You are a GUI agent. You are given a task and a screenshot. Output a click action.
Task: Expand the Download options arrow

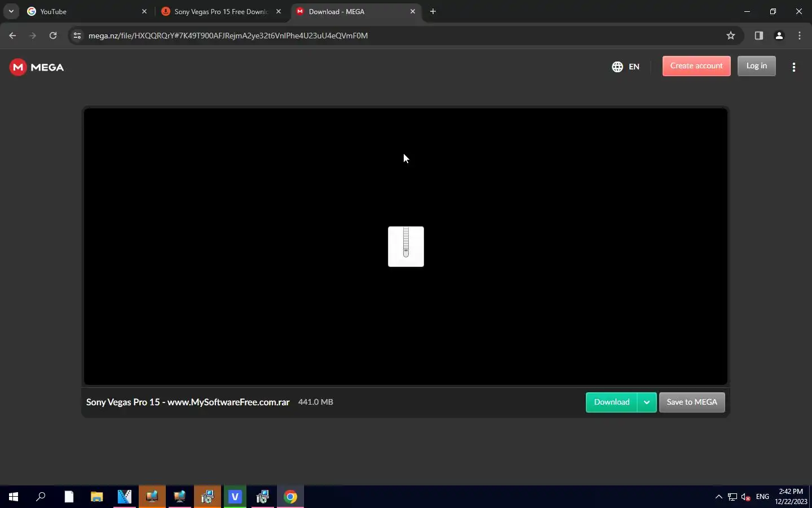[x=647, y=402]
